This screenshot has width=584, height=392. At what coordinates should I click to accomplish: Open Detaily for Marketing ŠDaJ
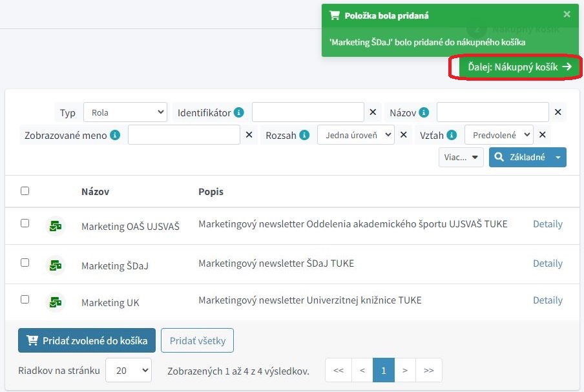tap(548, 263)
